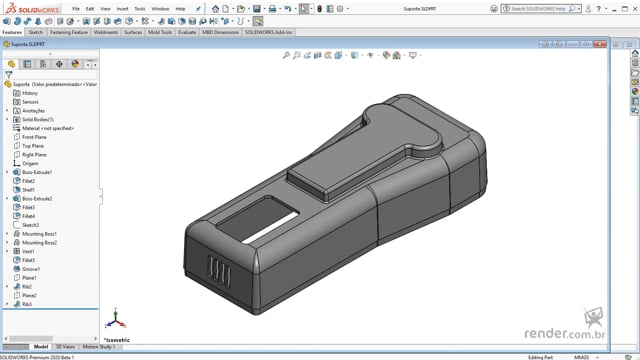Click the pin icon beside the Help menu
The width and height of the screenshot is (640, 360).
198,9
